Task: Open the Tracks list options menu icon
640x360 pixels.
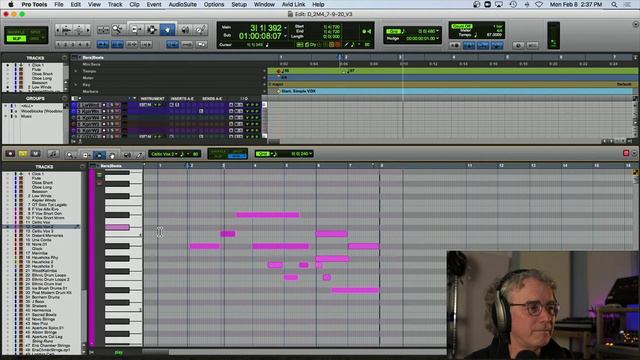Action: (x=64, y=58)
